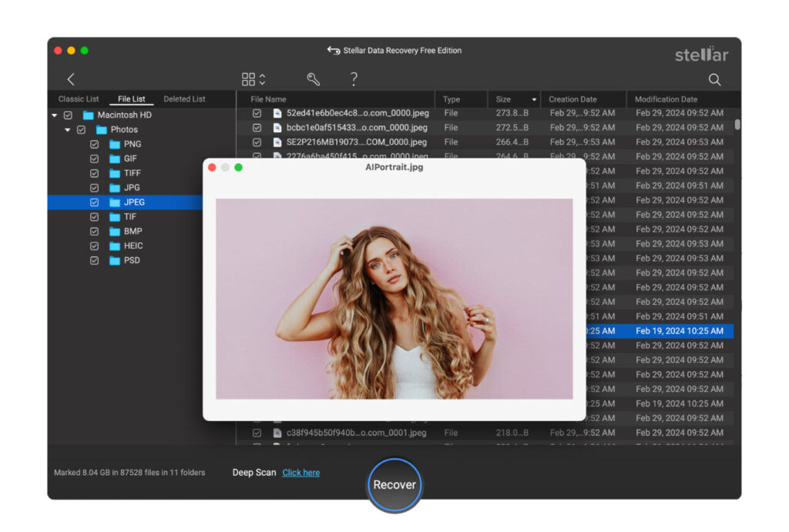Click the Size column sort arrow
The width and height of the screenshot is (789, 532).
click(x=534, y=100)
